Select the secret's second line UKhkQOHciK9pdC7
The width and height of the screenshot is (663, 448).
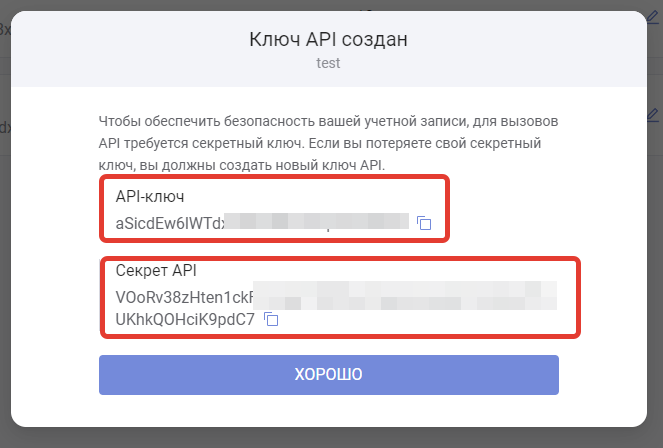click(x=185, y=320)
